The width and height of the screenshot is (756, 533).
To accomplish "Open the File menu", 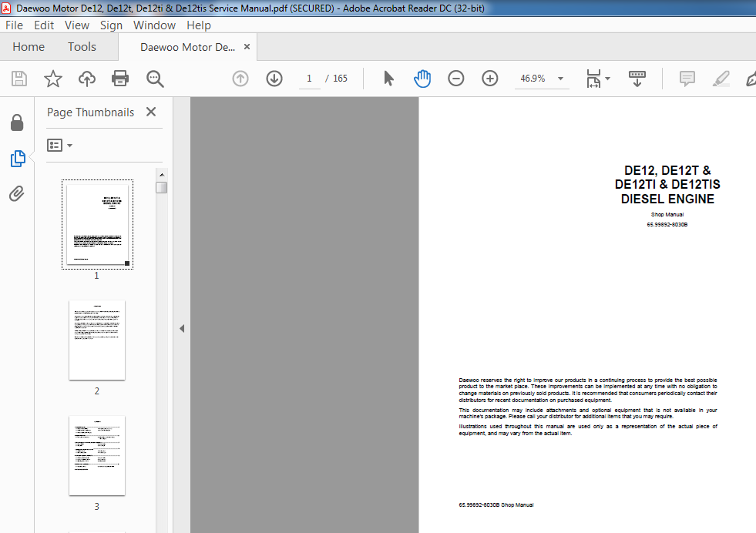I will tap(14, 25).
